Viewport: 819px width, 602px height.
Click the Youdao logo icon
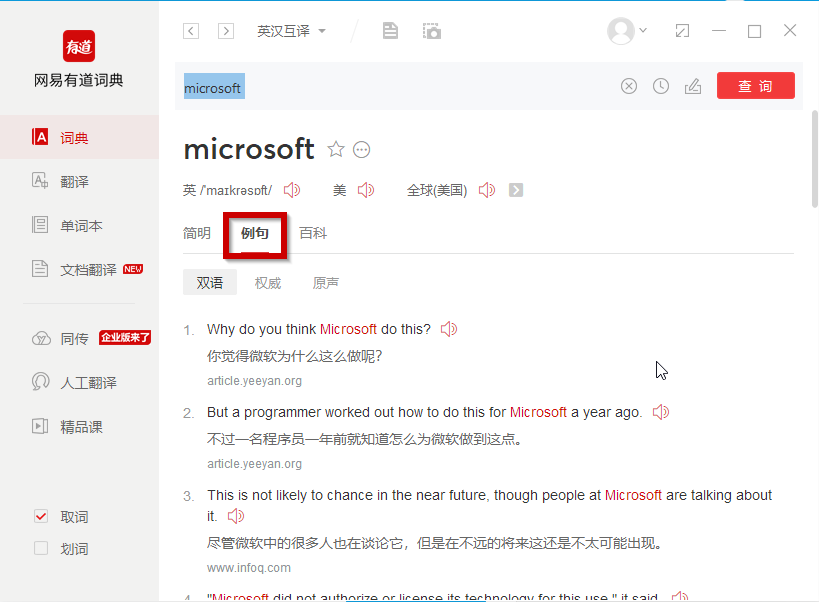(79, 46)
